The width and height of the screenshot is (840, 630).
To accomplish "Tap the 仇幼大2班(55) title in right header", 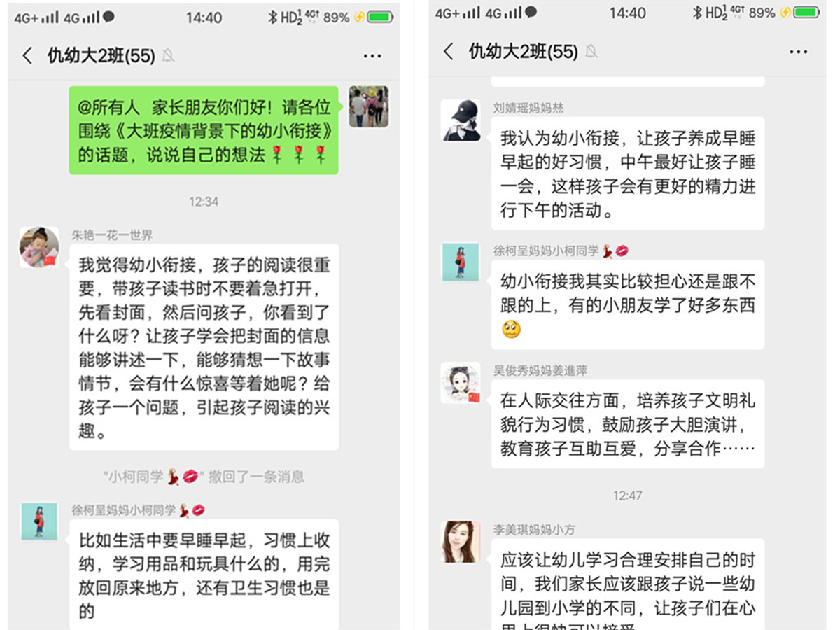I will pos(524,51).
